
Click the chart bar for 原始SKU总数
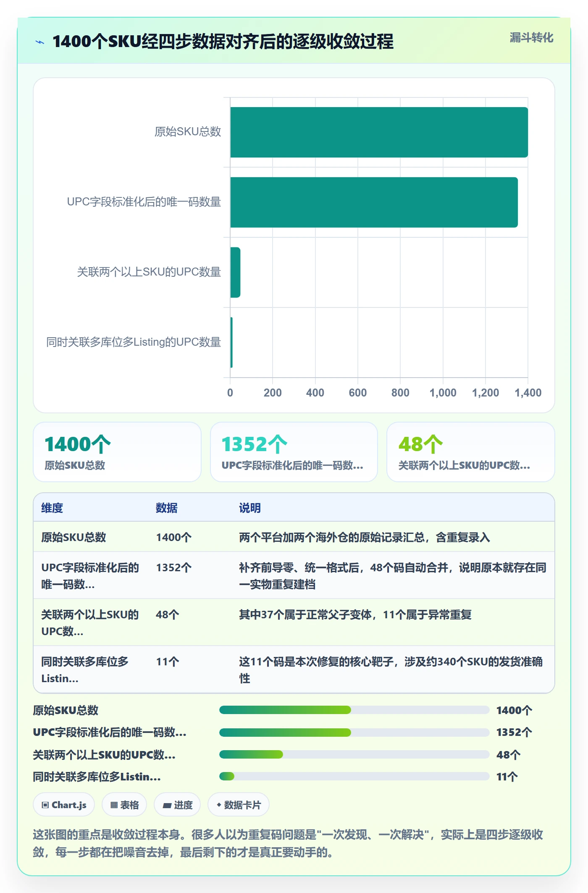tap(379, 132)
